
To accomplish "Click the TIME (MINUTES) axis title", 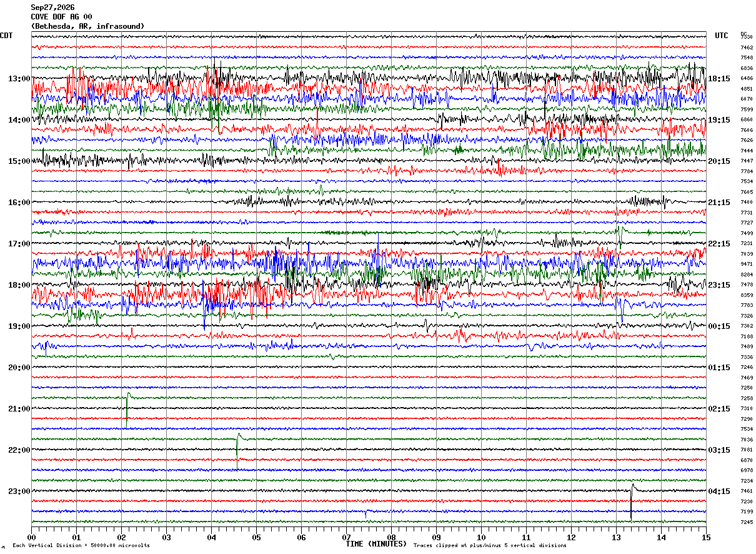I will (376, 544).
